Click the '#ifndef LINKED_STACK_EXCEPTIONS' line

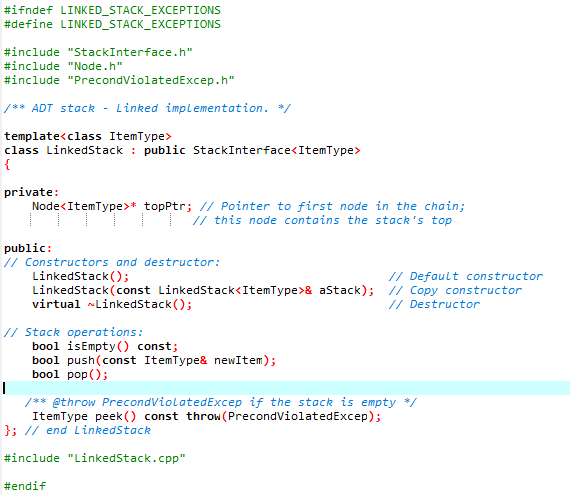112,10
